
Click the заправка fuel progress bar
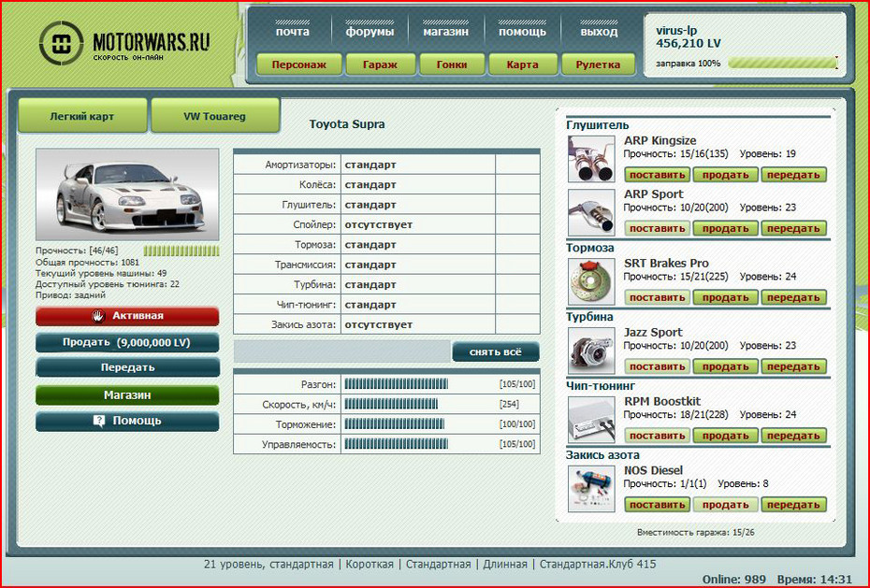(x=782, y=64)
